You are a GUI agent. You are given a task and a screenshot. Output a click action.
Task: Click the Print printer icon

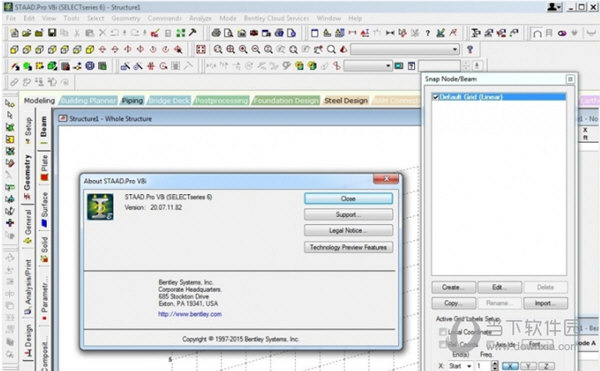coord(216,33)
